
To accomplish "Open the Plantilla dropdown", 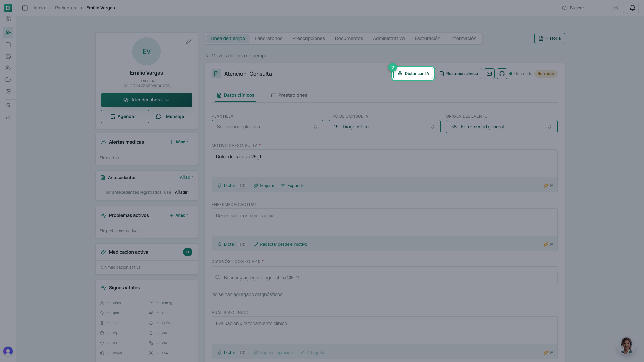I will click(x=267, y=127).
